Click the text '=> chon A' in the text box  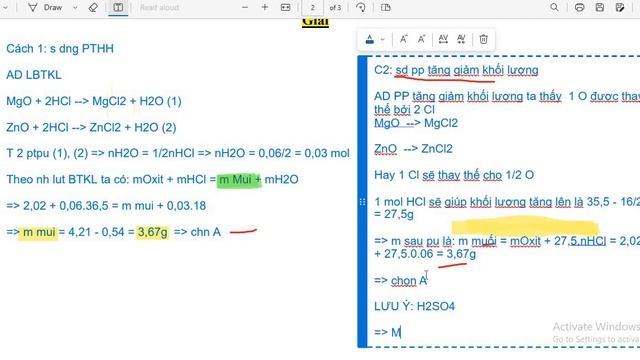click(x=400, y=281)
